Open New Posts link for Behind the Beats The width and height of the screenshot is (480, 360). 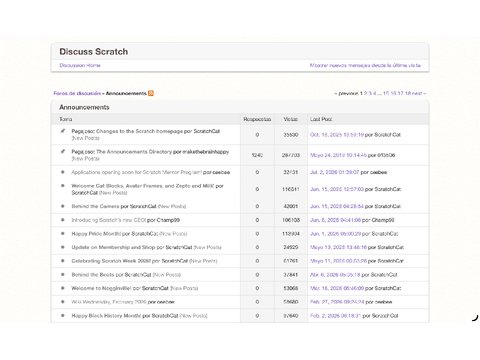pos(167,275)
